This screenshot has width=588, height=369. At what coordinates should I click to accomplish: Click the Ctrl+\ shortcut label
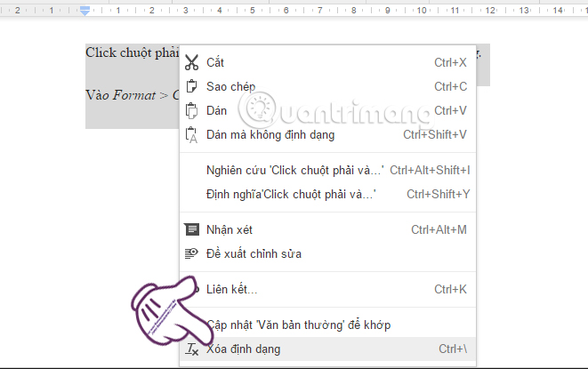click(453, 349)
